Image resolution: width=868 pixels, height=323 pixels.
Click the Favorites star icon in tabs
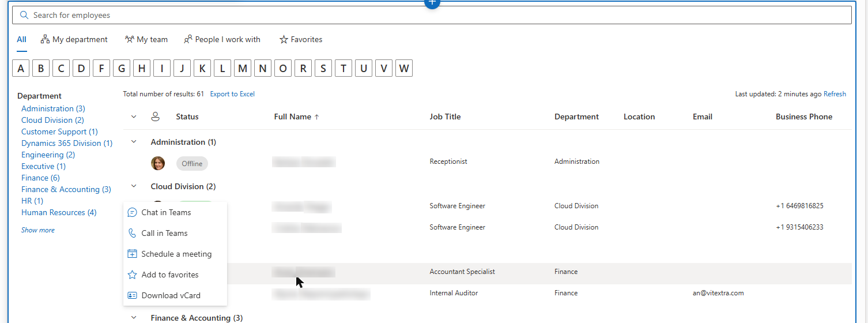[284, 39]
